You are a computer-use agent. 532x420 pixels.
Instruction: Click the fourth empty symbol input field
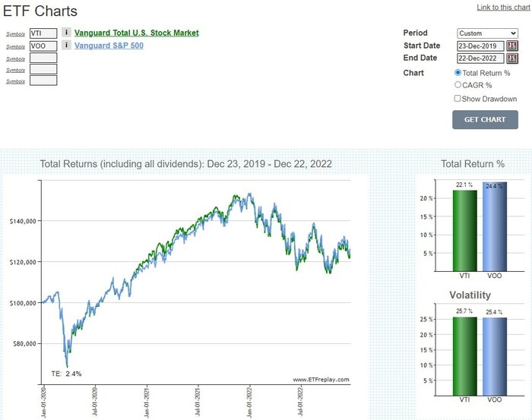tap(43, 69)
